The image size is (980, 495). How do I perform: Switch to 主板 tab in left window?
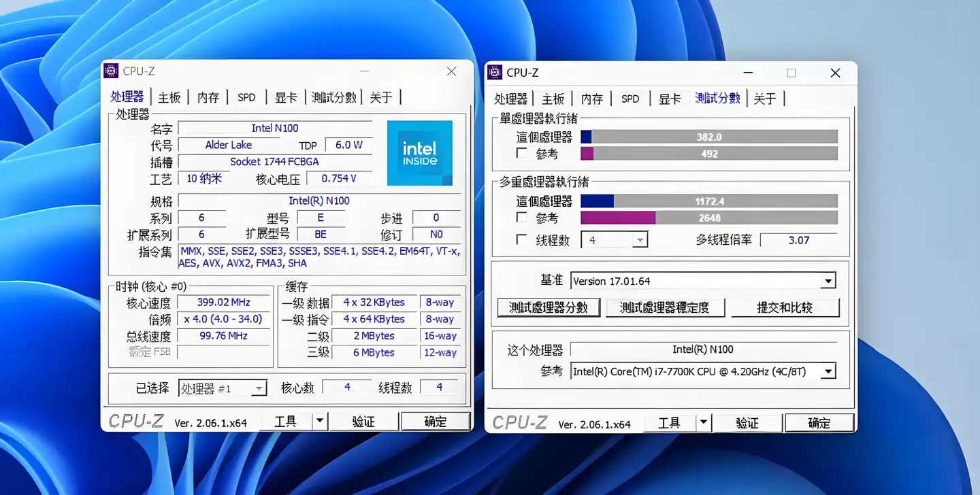(x=169, y=97)
